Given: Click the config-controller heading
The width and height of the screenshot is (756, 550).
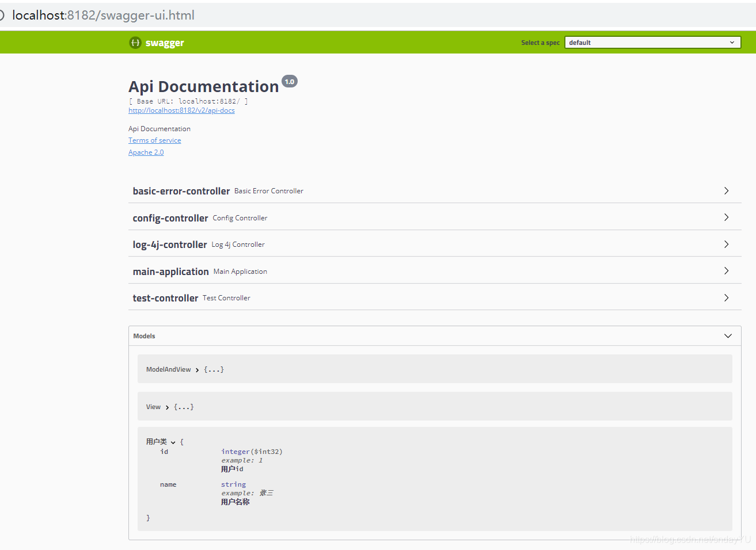Looking at the screenshot, I should tap(170, 218).
